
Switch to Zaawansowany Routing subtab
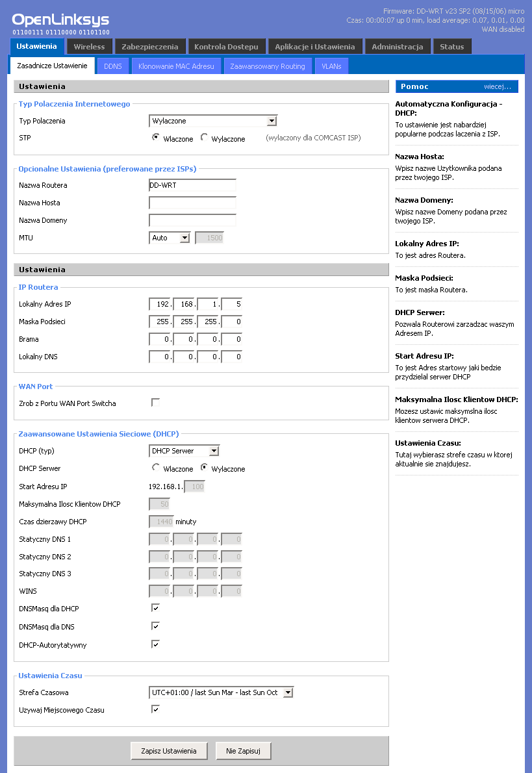[x=268, y=66]
